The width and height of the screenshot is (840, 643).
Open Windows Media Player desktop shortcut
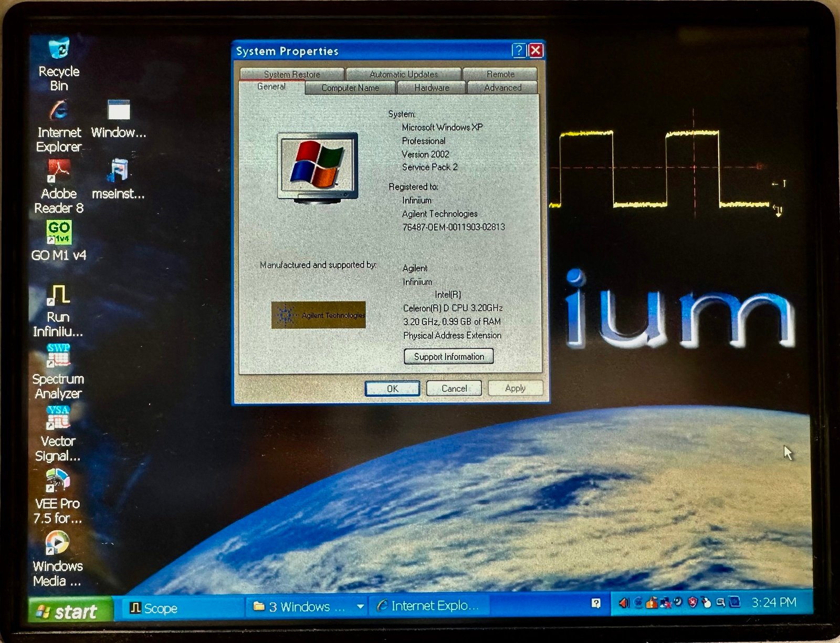click(x=58, y=559)
